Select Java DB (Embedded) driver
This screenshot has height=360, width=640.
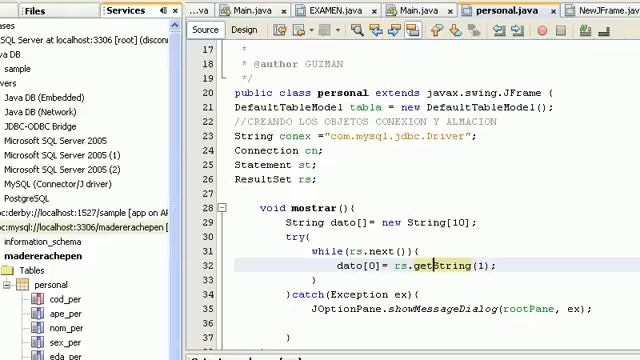44,98
